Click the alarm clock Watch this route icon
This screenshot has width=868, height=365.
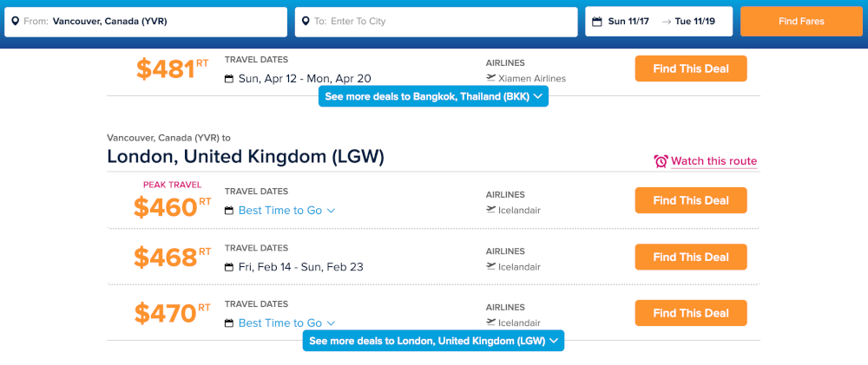click(x=661, y=161)
